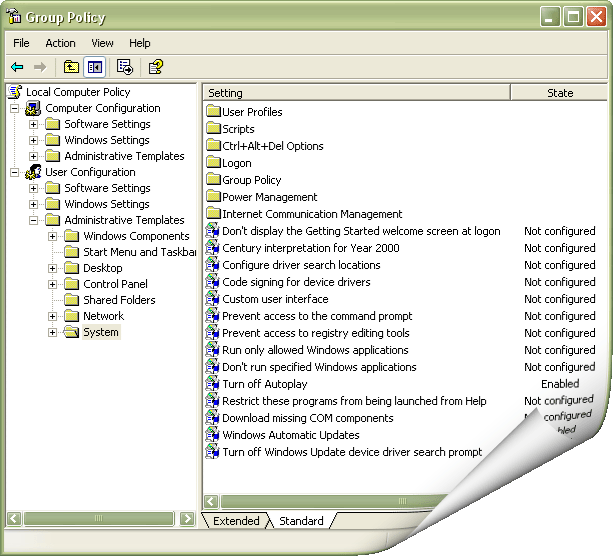Expand the System tree node
Viewport: 613px width, 556px height.
point(52,332)
